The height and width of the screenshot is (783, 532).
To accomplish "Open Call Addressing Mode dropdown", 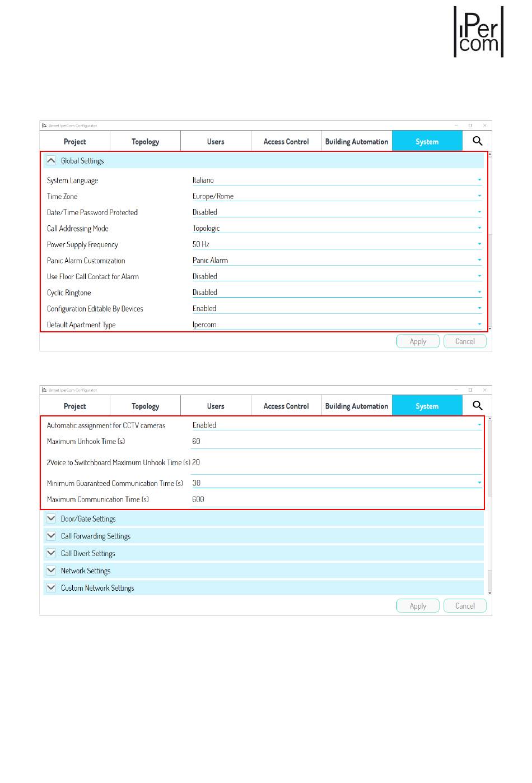I will 337,228.
